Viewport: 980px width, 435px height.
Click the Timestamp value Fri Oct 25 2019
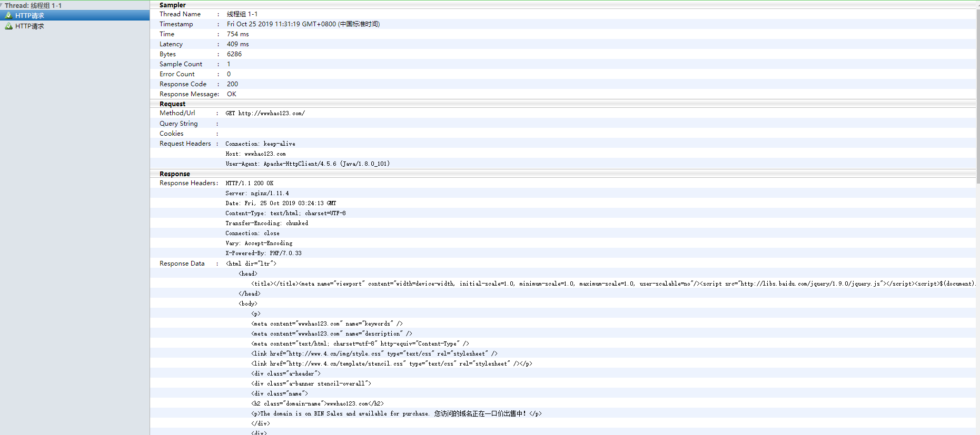[x=303, y=24]
